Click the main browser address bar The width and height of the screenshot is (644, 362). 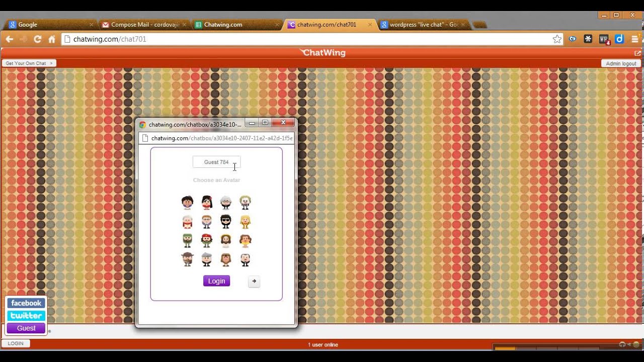tap(312, 39)
